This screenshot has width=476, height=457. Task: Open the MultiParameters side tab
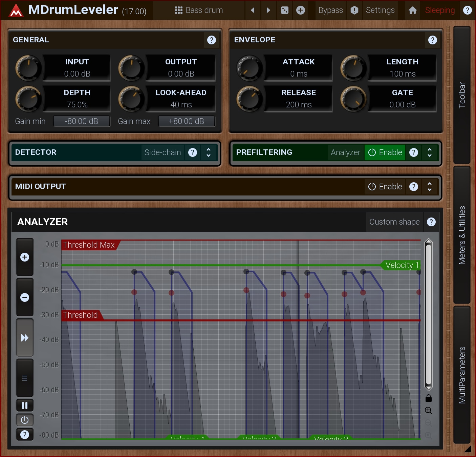click(x=462, y=375)
